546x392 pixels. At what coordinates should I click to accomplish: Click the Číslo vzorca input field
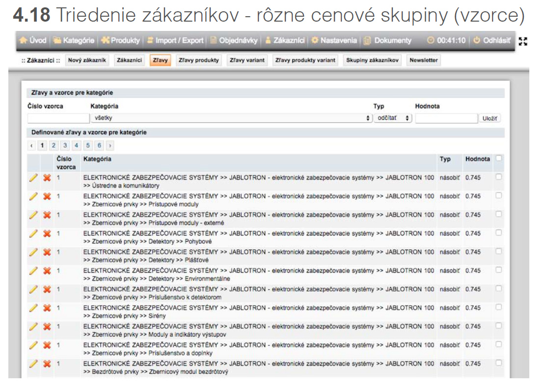58,118
